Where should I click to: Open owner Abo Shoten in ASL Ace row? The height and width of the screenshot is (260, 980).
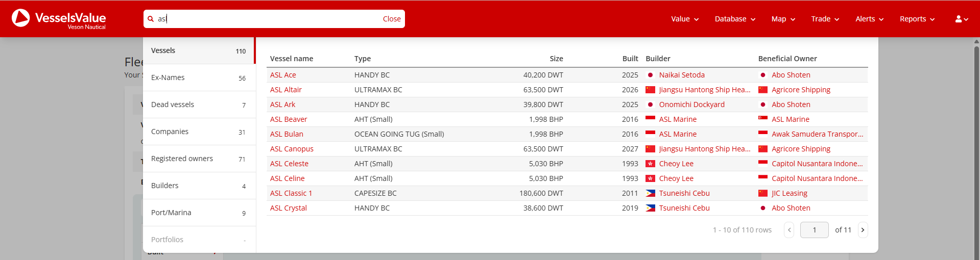coord(791,75)
